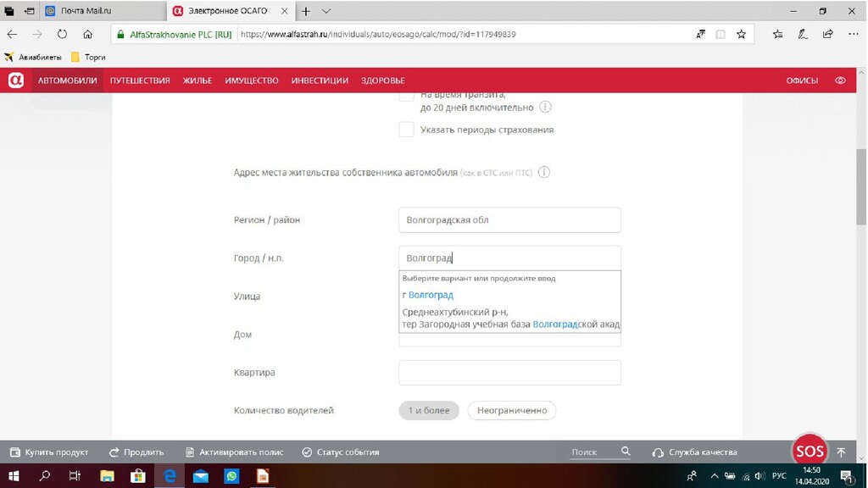
Task: Click 'Статус события'
Action: [341, 452]
